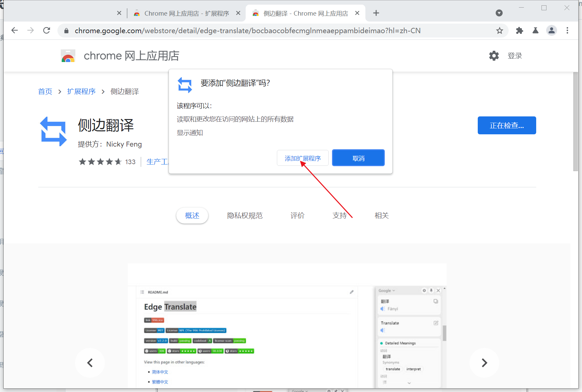Go back using the browser back arrow
This screenshot has height=392, width=582.
14,31
